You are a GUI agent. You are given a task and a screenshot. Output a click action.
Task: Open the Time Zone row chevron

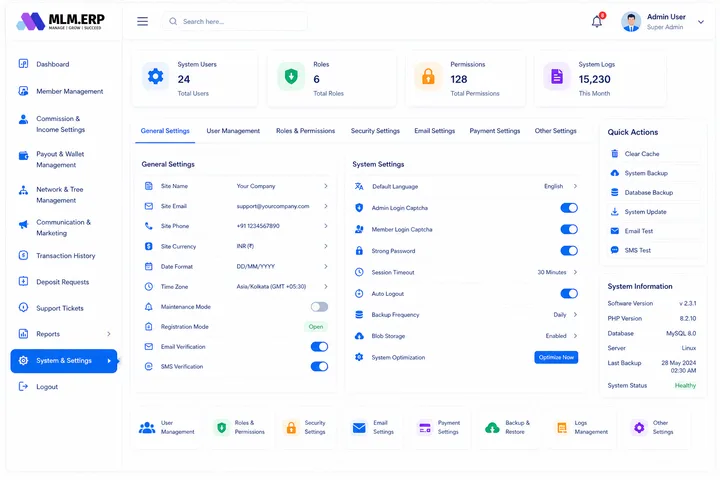[326, 286]
